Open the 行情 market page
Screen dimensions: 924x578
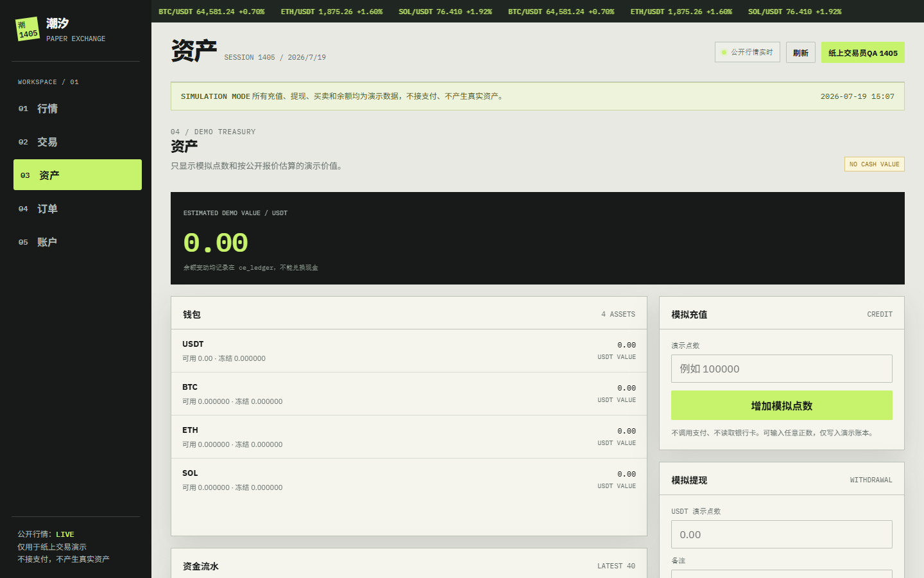[78, 109]
